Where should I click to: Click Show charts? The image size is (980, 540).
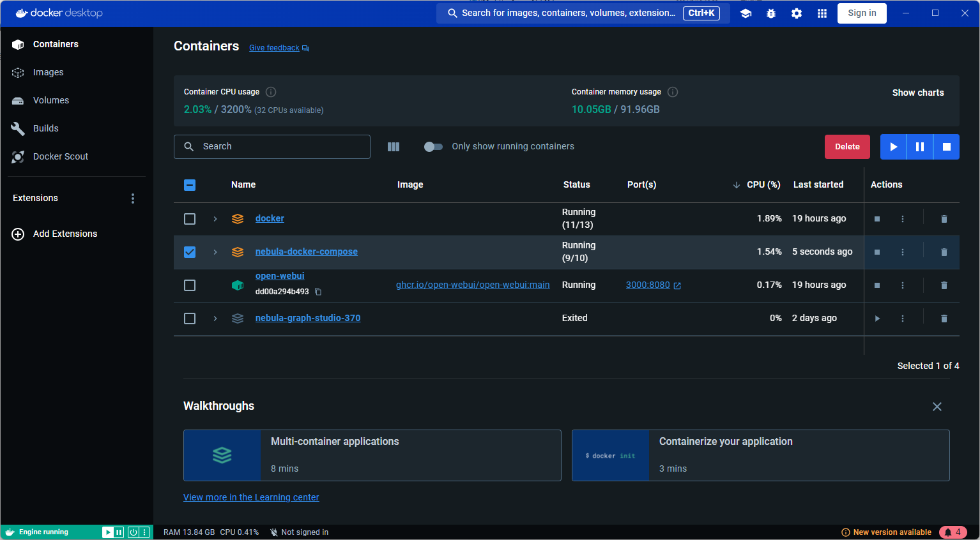(918, 93)
